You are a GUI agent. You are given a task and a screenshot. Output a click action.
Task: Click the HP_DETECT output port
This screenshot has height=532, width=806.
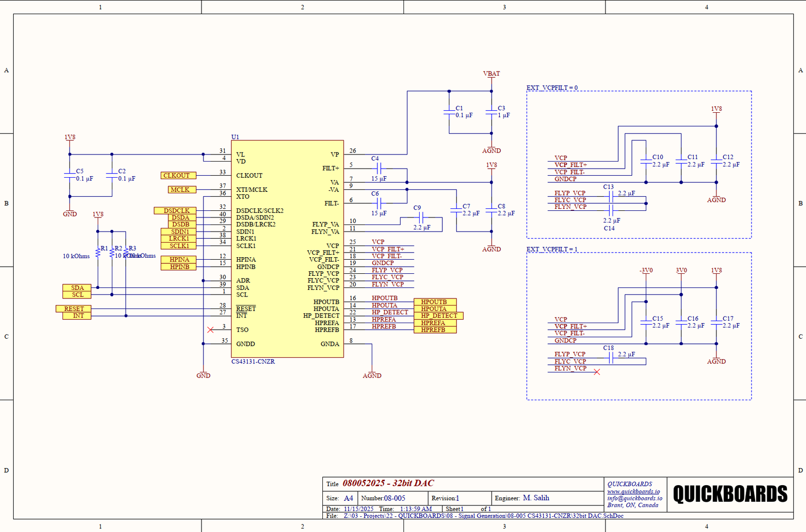pyautogui.click(x=438, y=316)
